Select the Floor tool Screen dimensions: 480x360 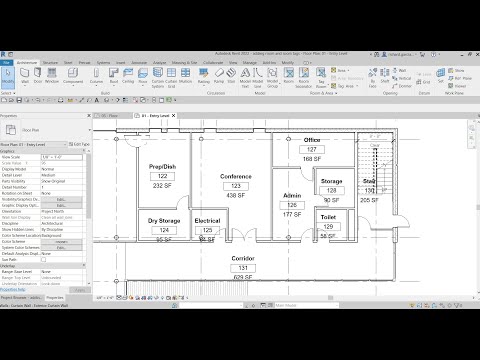[143, 76]
